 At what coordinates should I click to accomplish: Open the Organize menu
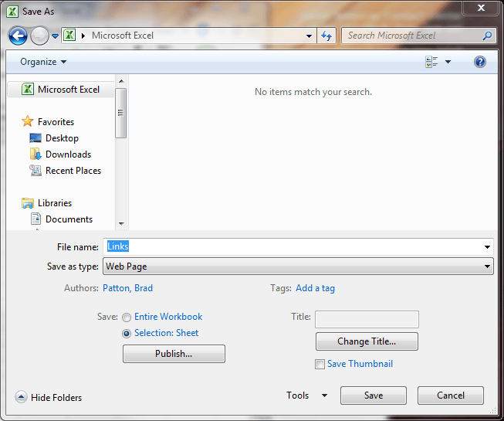(43, 62)
